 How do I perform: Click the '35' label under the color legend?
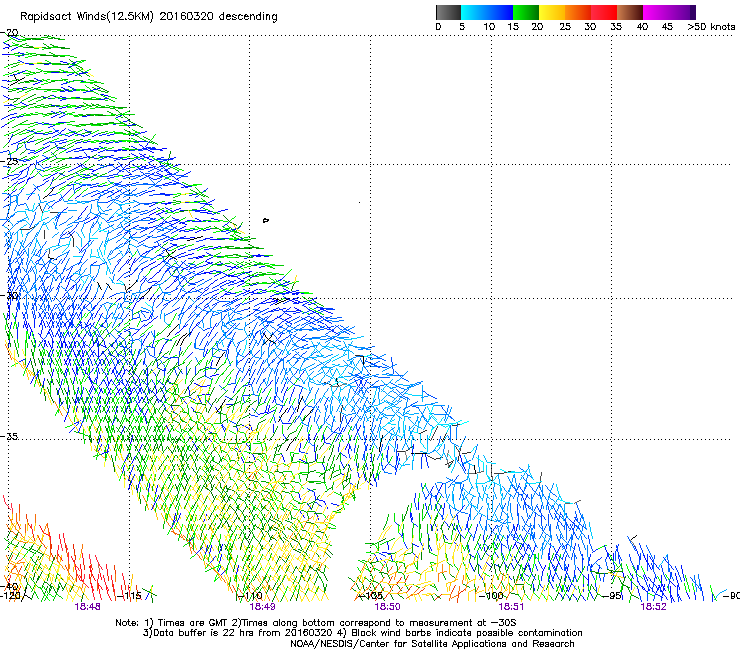tap(616, 27)
